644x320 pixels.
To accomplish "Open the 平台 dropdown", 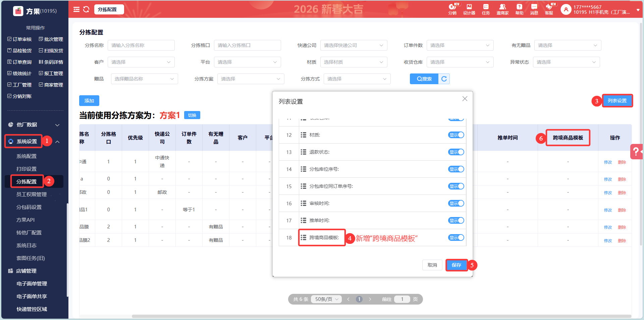I will (x=247, y=62).
